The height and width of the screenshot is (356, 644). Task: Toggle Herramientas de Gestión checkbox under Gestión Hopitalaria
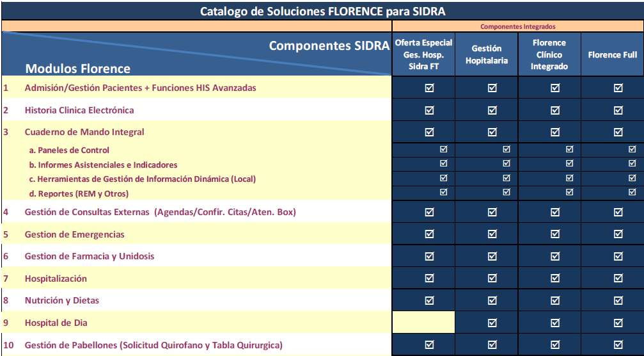507,177
